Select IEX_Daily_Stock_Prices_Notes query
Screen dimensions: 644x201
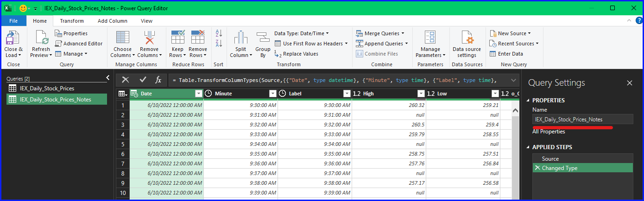click(57, 99)
